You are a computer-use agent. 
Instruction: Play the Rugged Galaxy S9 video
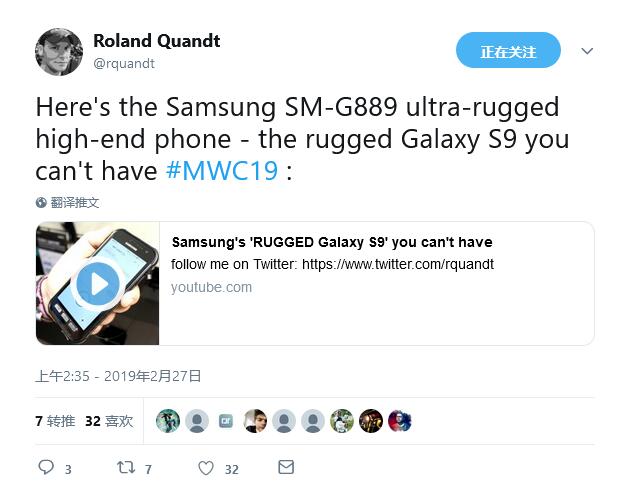click(x=98, y=284)
